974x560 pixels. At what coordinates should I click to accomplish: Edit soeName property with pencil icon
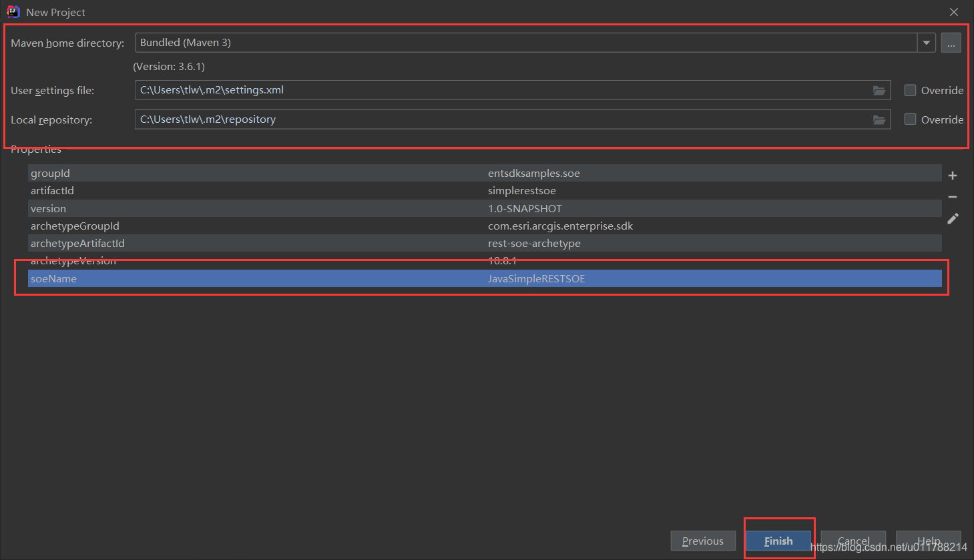953,218
